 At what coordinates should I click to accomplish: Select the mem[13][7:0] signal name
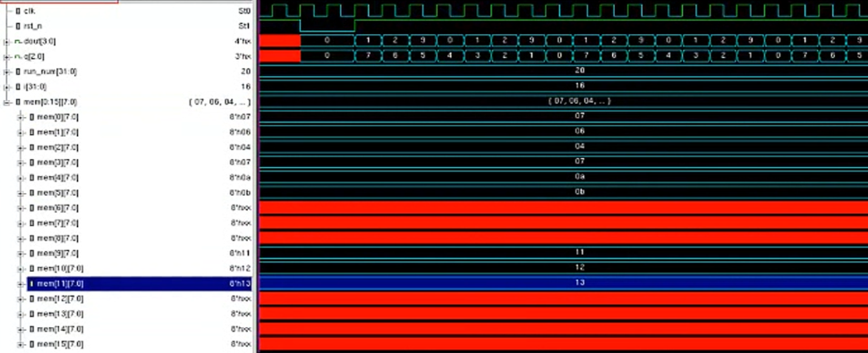(60, 314)
